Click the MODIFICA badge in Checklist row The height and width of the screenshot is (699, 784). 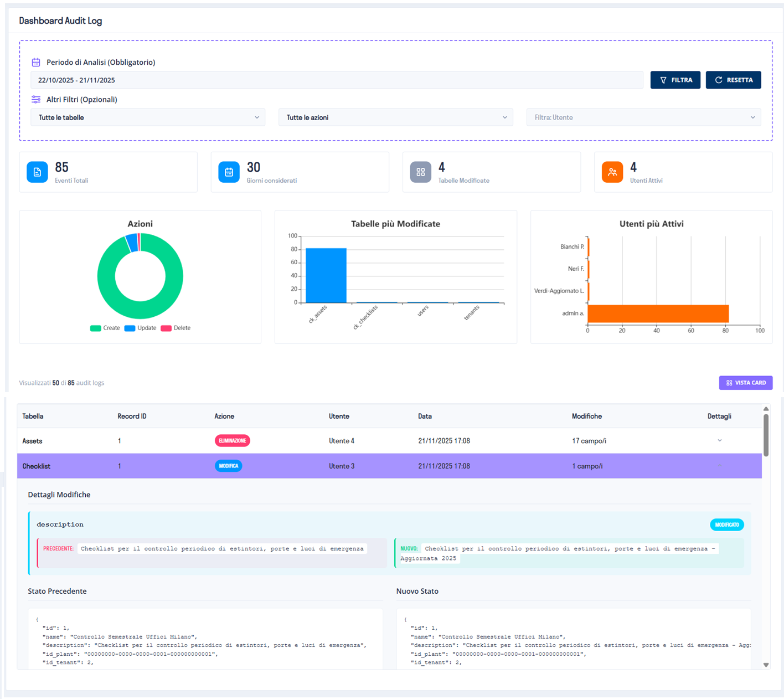(228, 466)
